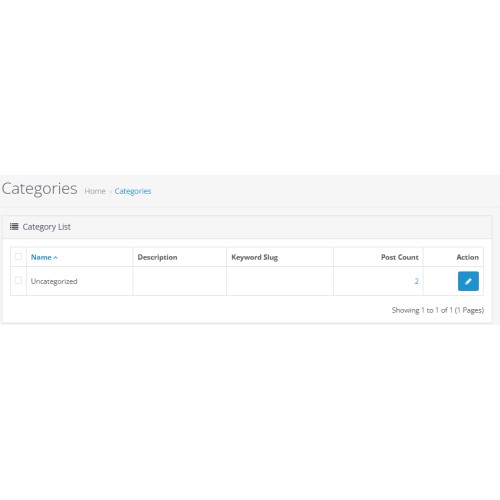Viewport: 500px width, 500px height.
Task: Click the Description column header
Action: [x=157, y=257]
